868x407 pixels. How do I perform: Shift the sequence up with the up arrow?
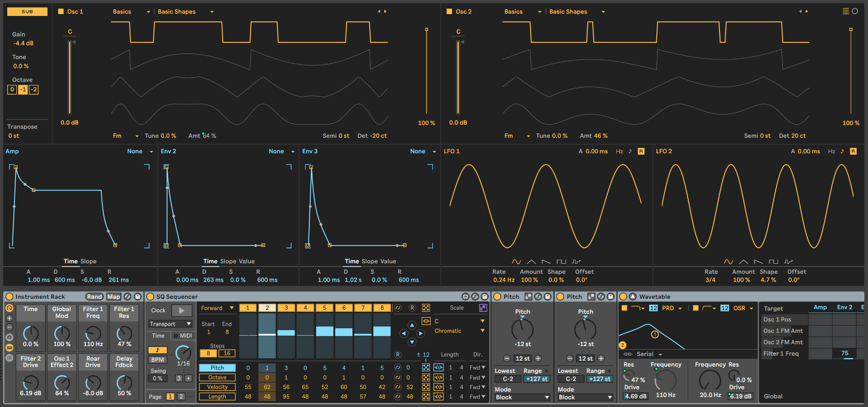tap(412, 325)
